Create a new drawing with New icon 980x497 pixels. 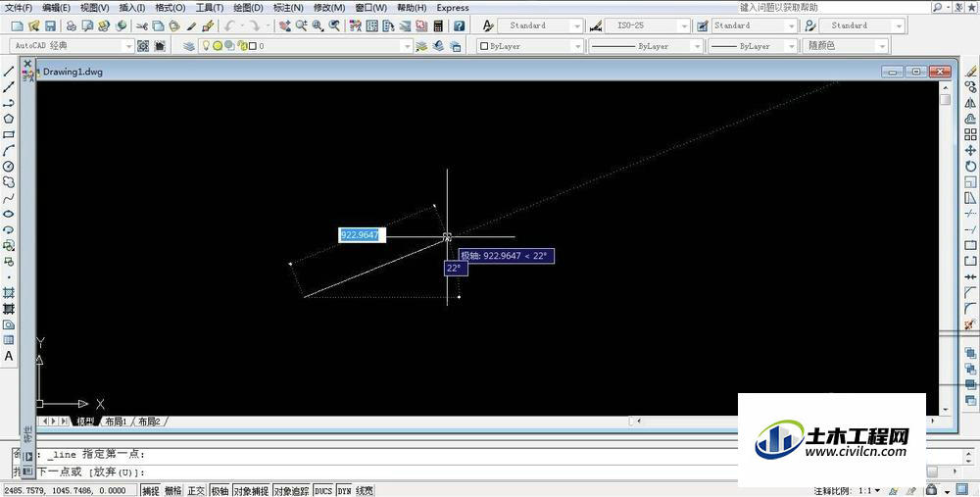click(18, 25)
